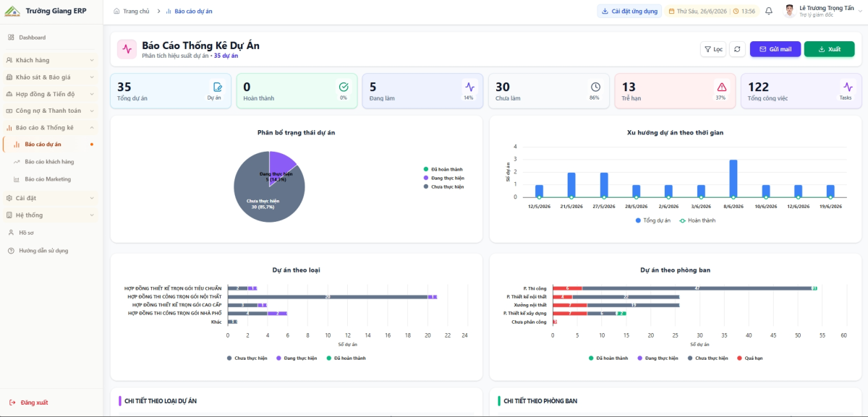Collapse the Báo cáo & Thống kê chevron
This screenshot has width=868, height=417.
pyautogui.click(x=91, y=127)
